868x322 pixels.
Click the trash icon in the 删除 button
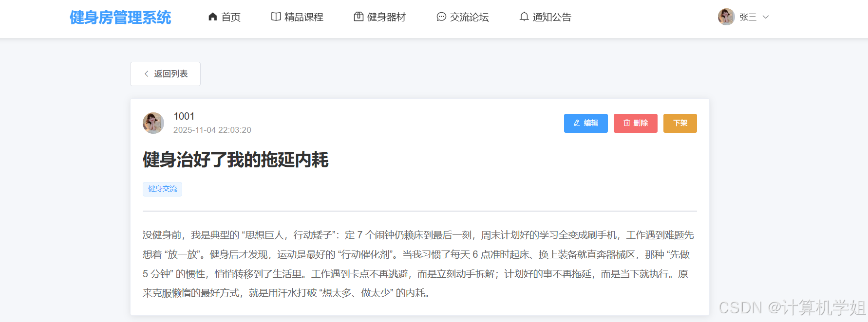[627, 123]
